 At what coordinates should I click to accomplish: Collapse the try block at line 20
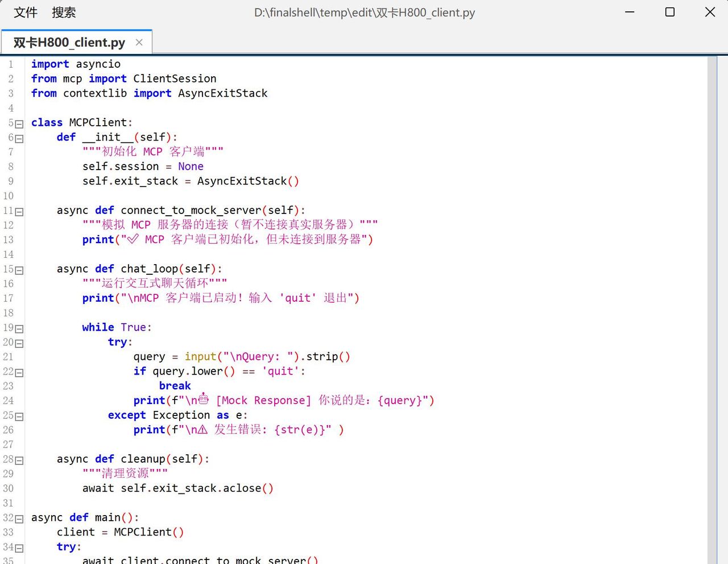(19, 343)
